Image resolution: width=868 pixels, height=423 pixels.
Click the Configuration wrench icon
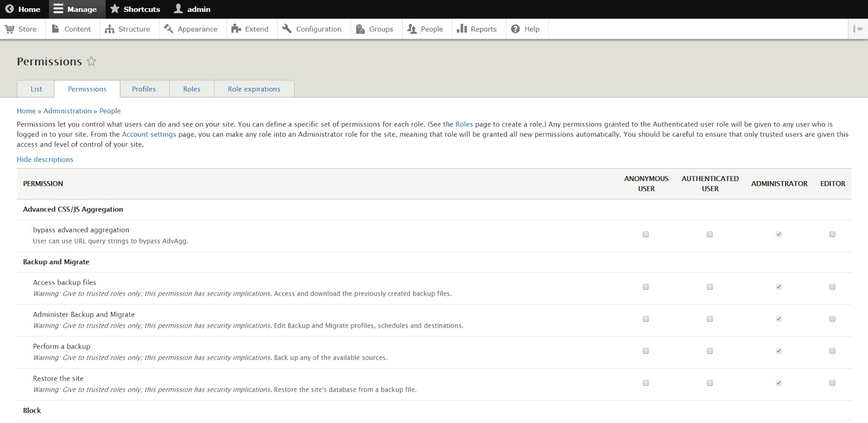[x=287, y=29]
